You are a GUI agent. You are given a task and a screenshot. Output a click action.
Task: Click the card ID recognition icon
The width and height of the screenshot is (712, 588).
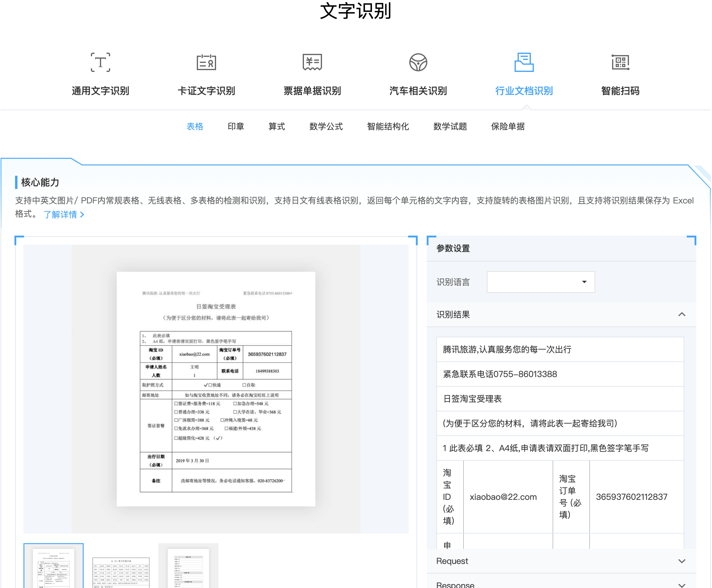pyautogui.click(x=206, y=62)
